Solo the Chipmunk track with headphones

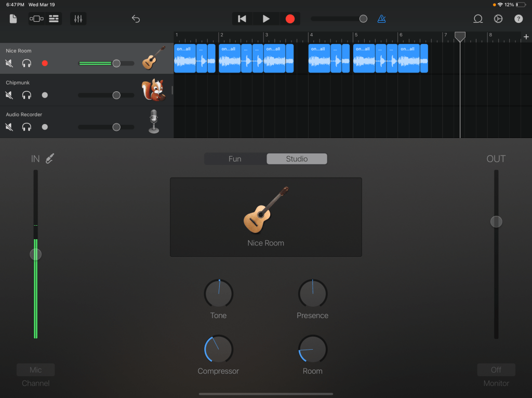coord(26,95)
